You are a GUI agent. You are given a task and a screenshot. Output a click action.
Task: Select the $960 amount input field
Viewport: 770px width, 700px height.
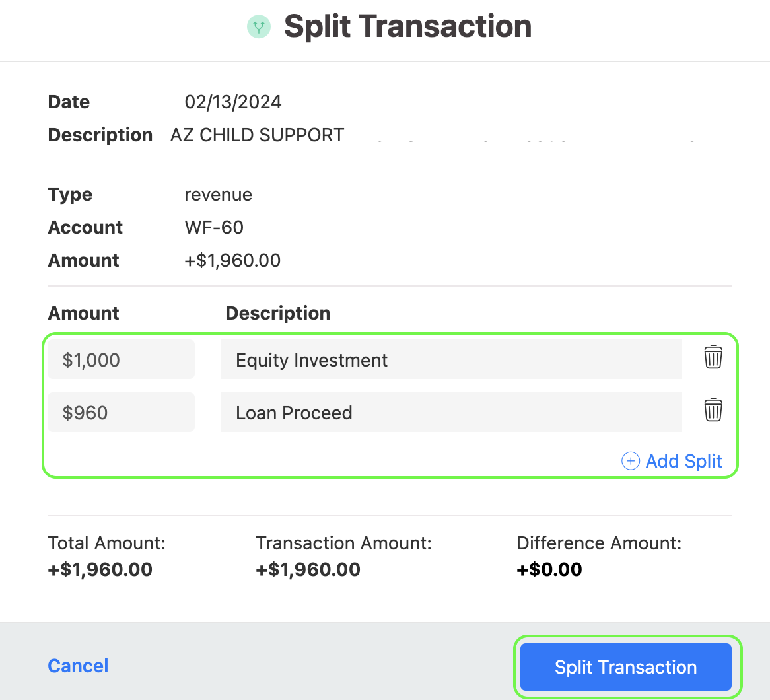121,412
